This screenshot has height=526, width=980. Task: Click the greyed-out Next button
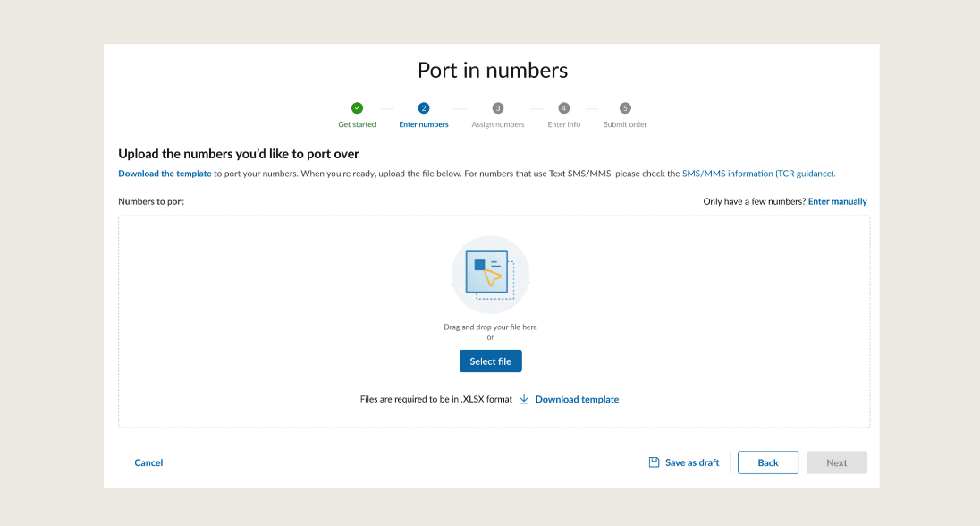click(x=836, y=462)
